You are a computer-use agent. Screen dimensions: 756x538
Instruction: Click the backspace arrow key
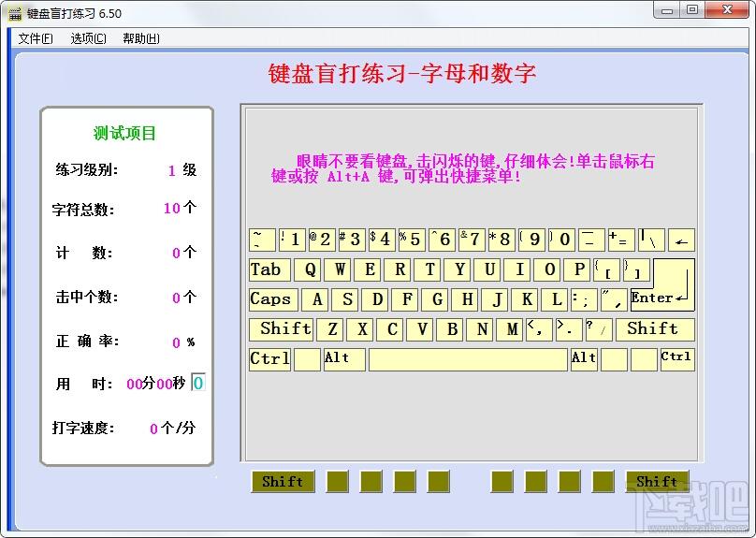[x=680, y=240]
